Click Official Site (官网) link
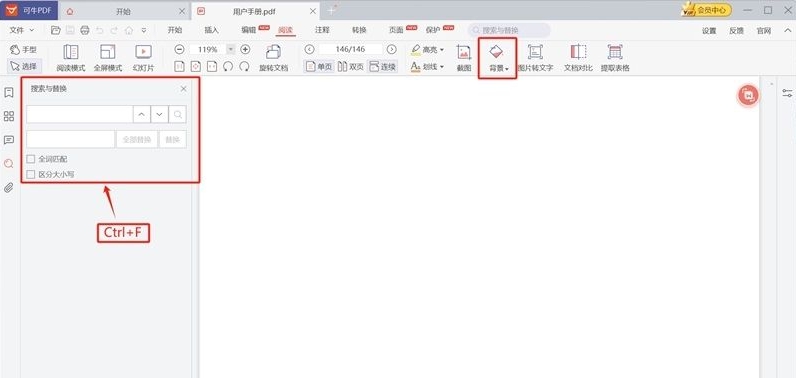This screenshot has height=378, width=796. point(764,30)
